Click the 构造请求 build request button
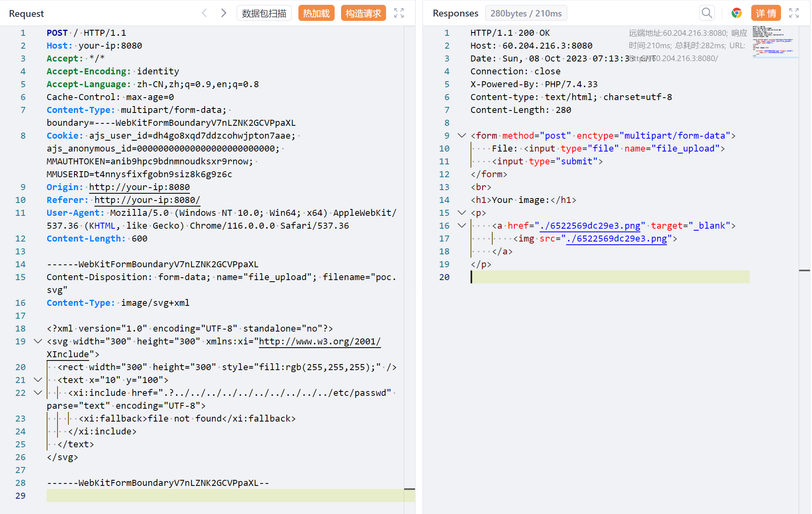The image size is (812, 514). [x=363, y=13]
